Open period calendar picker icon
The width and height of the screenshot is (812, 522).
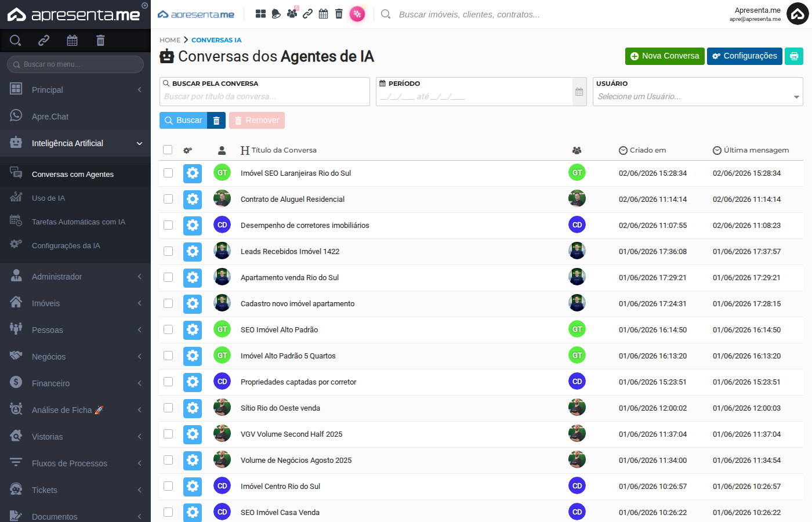(579, 92)
